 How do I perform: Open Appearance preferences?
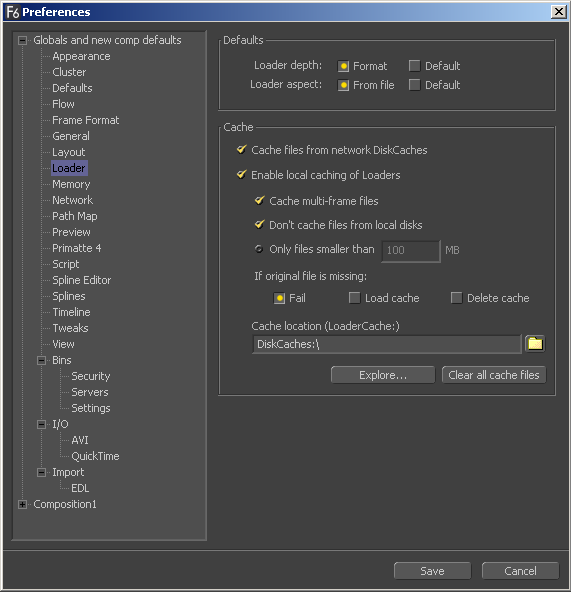coord(81,56)
